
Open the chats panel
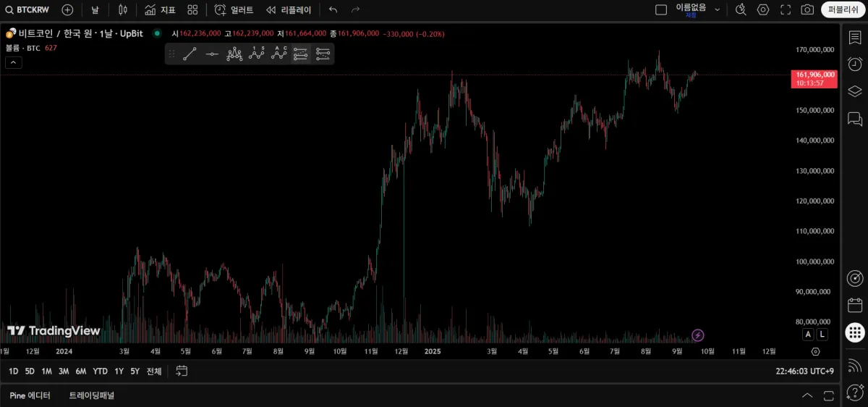click(x=855, y=119)
